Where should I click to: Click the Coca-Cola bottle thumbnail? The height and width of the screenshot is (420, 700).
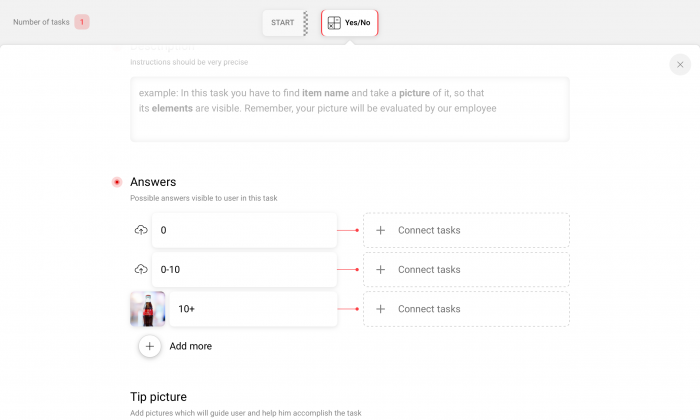click(148, 309)
